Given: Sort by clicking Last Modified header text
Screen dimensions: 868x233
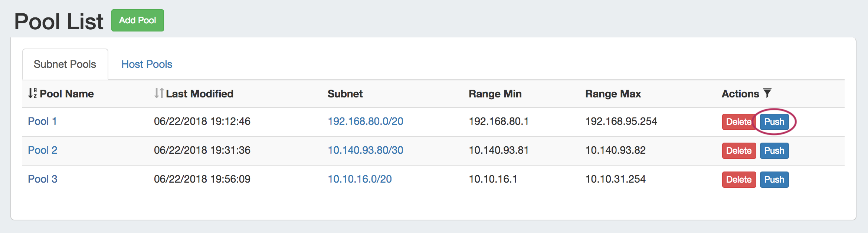Looking at the screenshot, I should pos(200,94).
